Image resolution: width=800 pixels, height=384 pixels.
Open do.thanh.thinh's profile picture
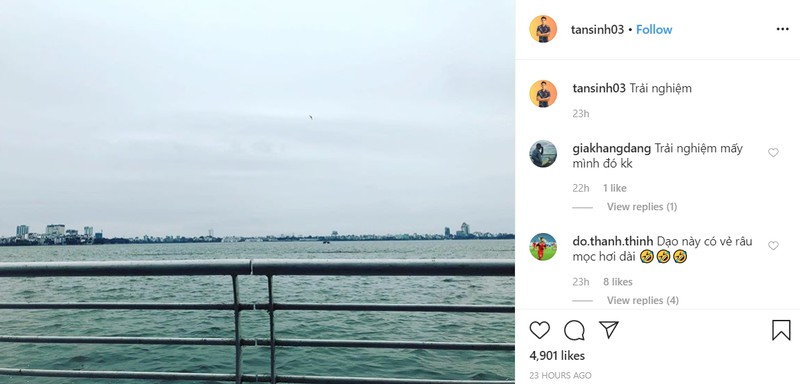click(x=543, y=247)
